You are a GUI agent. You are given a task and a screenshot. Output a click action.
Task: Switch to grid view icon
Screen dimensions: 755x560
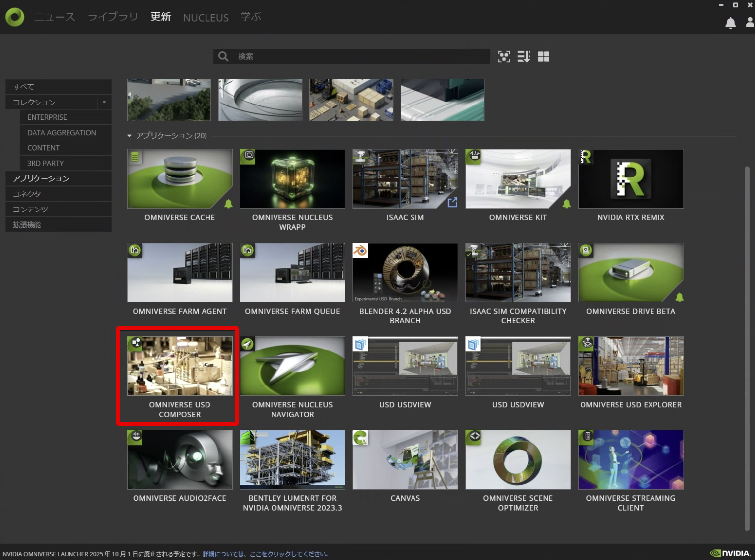click(544, 57)
